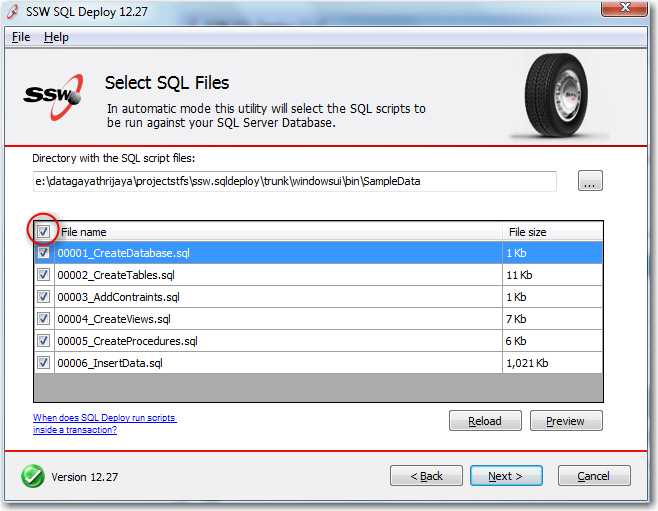Sort by the File size column header
This screenshot has width=658, height=511.
click(552, 232)
